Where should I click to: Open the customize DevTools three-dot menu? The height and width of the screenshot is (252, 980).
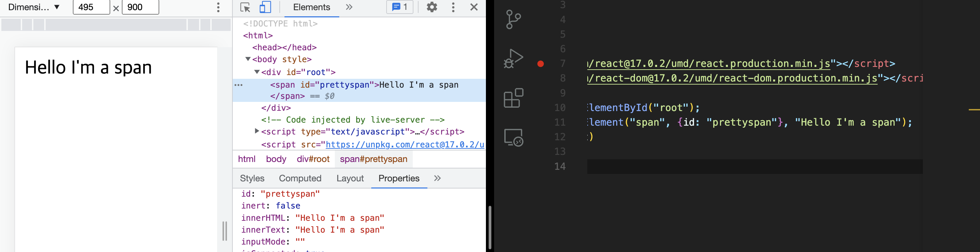click(453, 7)
